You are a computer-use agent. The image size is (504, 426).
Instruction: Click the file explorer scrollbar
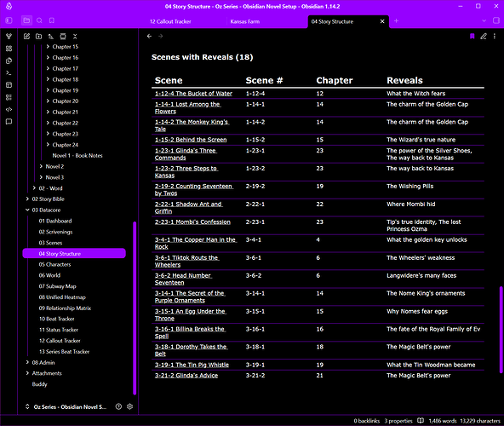pos(135,308)
